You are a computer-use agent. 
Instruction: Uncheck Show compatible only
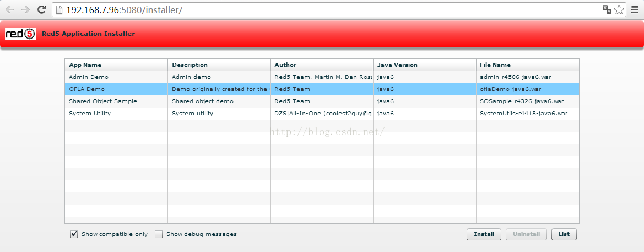(74, 234)
